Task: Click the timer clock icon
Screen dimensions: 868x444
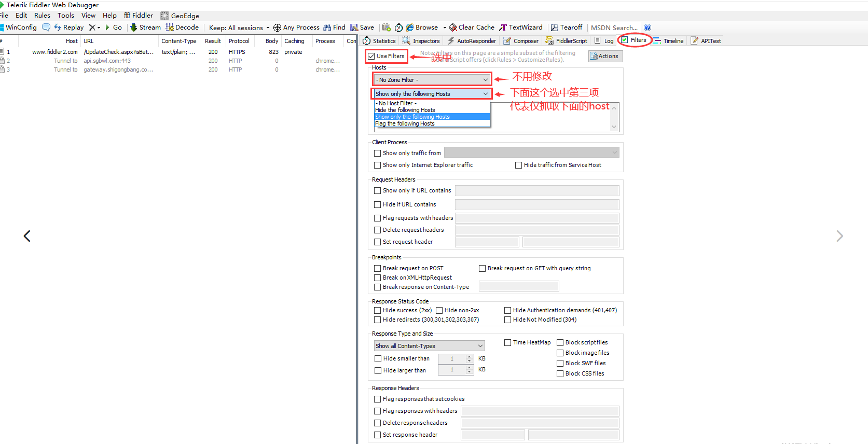Action: [x=398, y=27]
